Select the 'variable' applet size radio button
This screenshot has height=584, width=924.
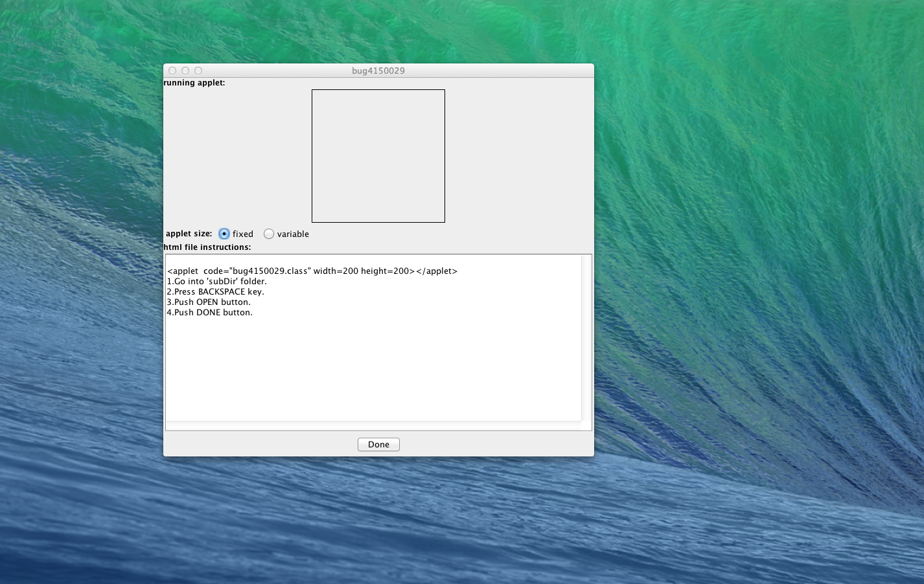[269, 234]
